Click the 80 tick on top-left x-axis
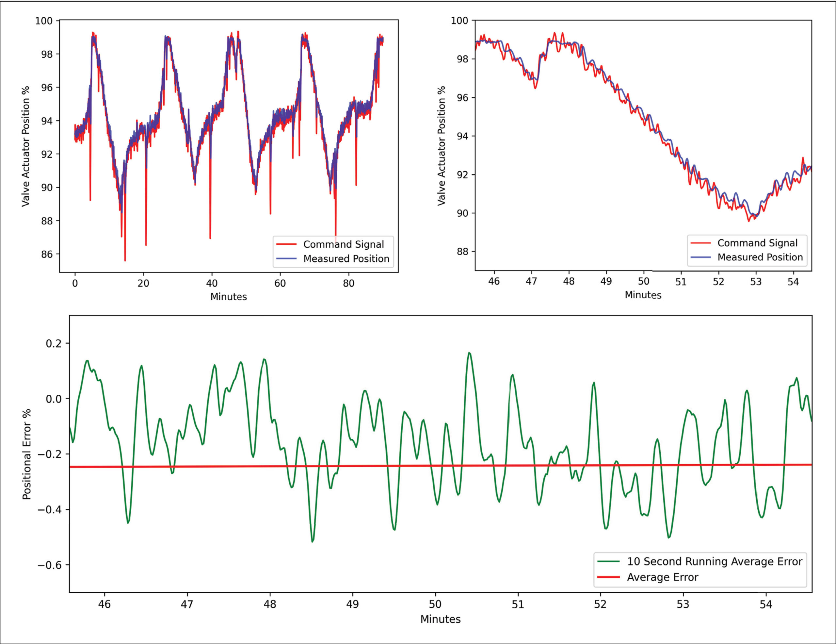The width and height of the screenshot is (836, 644). click(348, 283)
